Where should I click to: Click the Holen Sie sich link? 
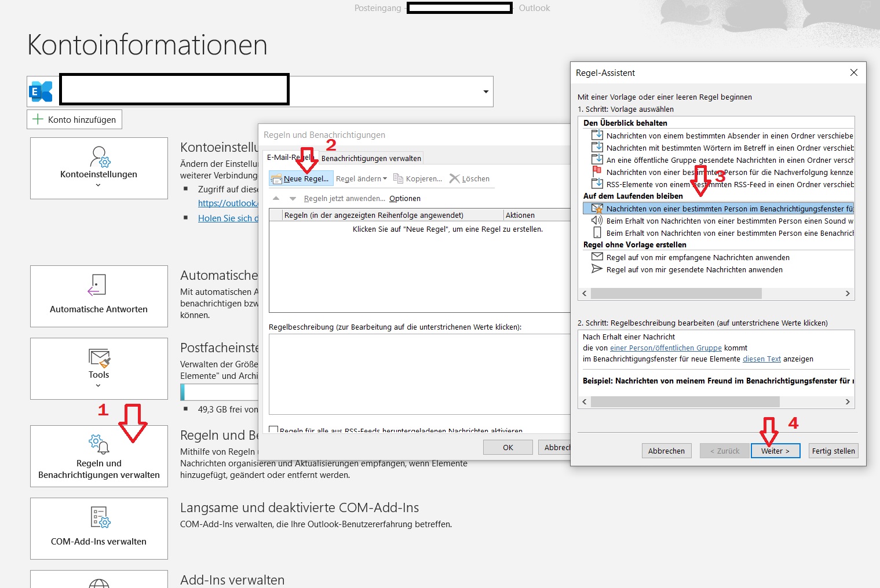228,218
